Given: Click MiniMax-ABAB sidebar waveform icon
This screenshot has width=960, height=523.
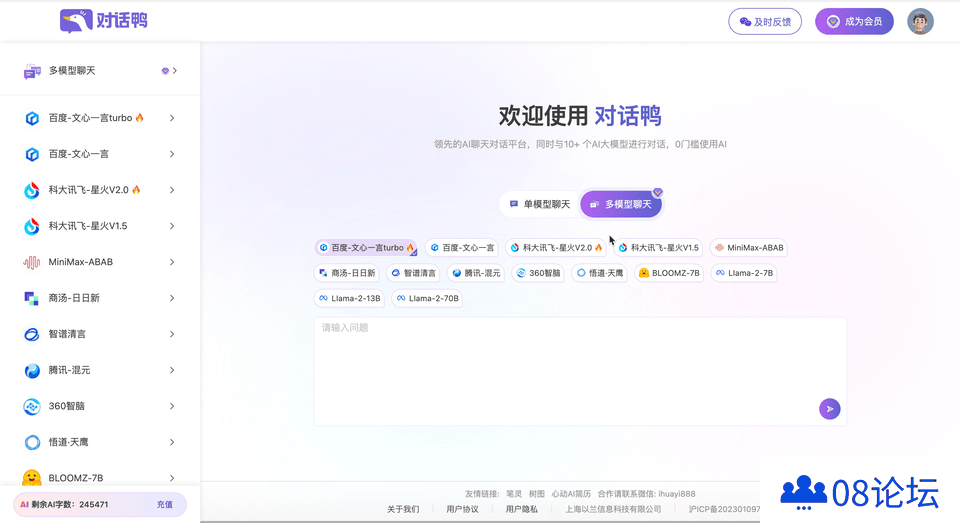Looking at the screenshot, I should click(32, 262).
